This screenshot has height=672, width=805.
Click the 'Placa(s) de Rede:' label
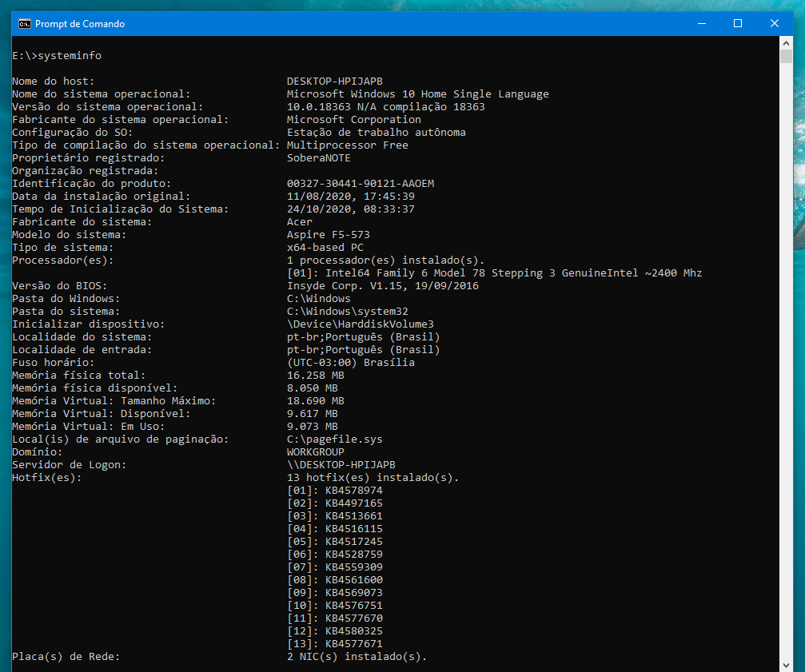66,657
